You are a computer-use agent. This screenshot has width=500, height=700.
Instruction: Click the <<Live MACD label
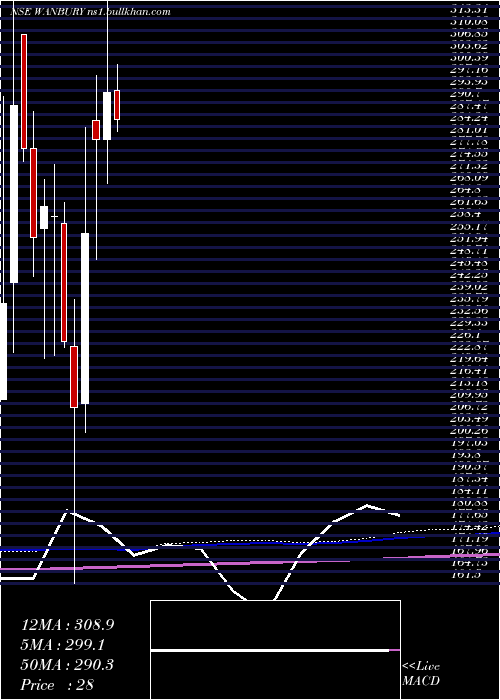[x=421, y=674]
